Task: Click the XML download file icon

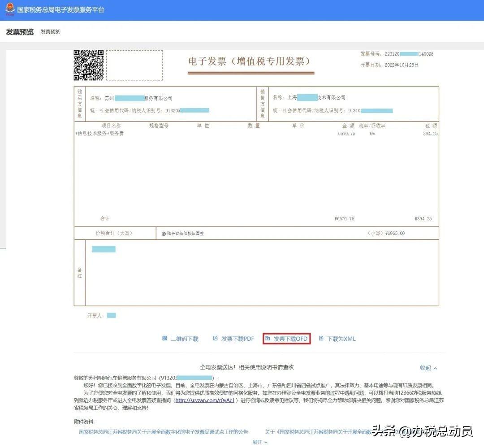Action: (321, 339)
